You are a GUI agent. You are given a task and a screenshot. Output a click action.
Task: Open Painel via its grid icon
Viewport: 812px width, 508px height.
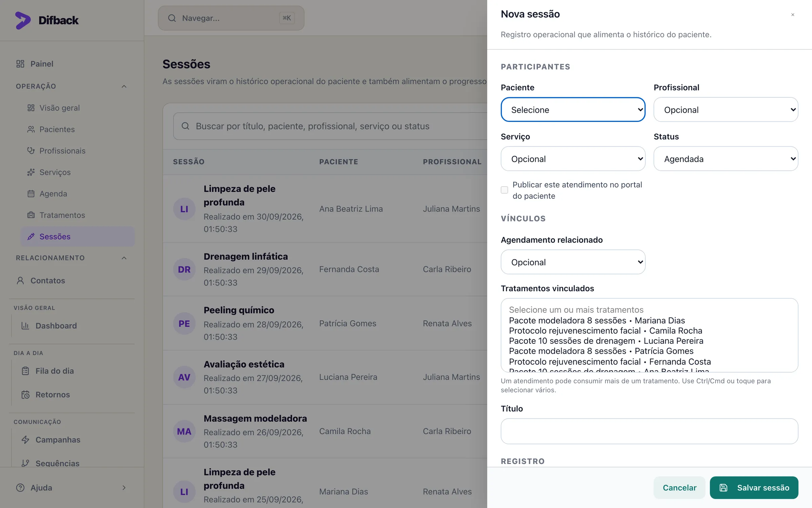(20, 64)
